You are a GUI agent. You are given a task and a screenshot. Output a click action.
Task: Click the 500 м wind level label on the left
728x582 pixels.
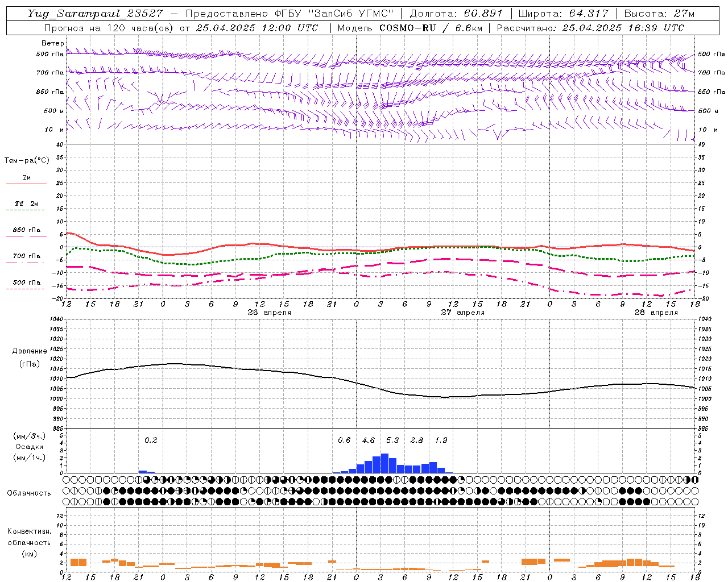click(x=54, y=111)
